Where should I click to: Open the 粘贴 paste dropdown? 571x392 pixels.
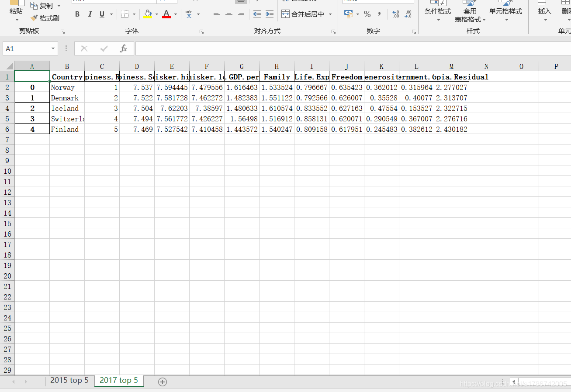17,20
